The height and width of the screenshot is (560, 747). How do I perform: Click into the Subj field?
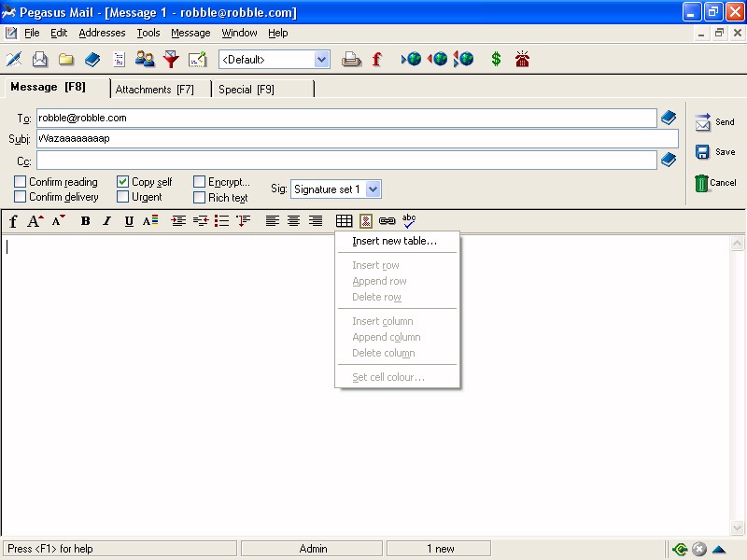[x=358, y=138]
